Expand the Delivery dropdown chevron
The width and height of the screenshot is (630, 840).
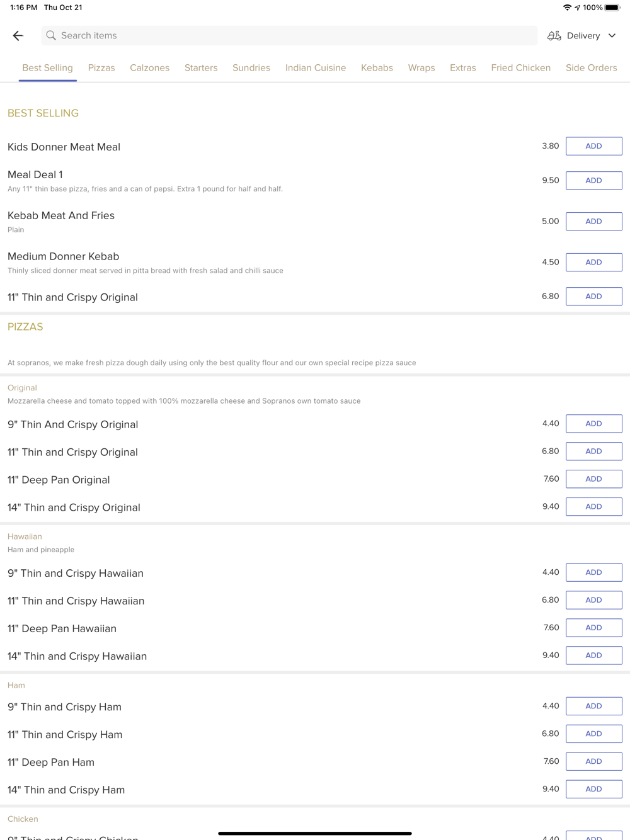coord(612,36)
